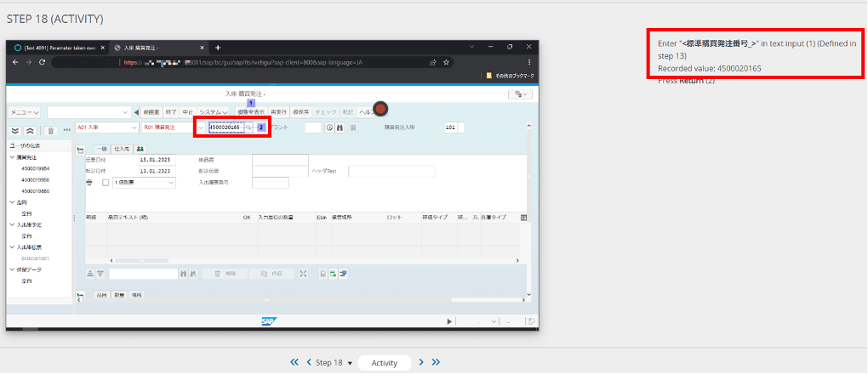The height and width of the screenshot is (374, 868).
Task: Switch to the 場所 tab
Action: pos(137,296)
